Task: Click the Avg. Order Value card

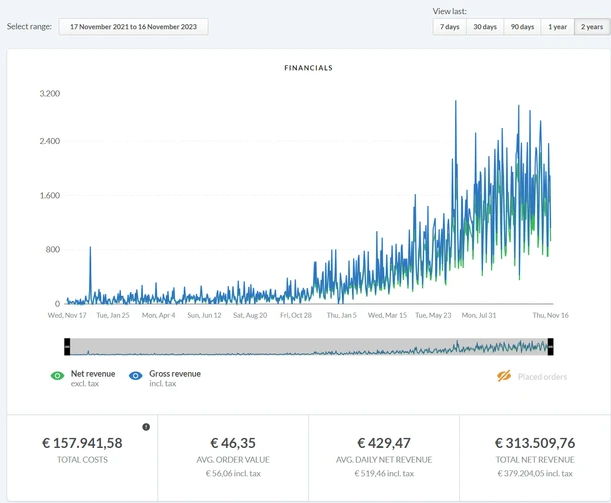Action: pos(233,449)
